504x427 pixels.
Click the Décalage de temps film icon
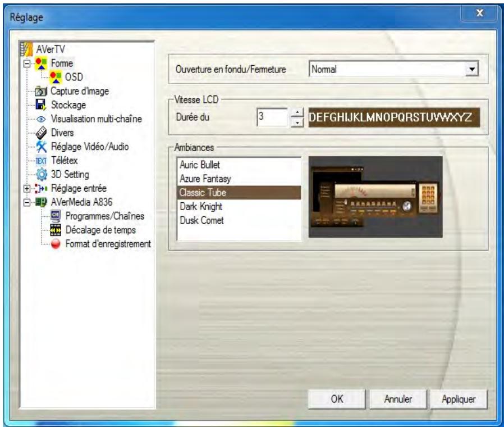point(56,230)
